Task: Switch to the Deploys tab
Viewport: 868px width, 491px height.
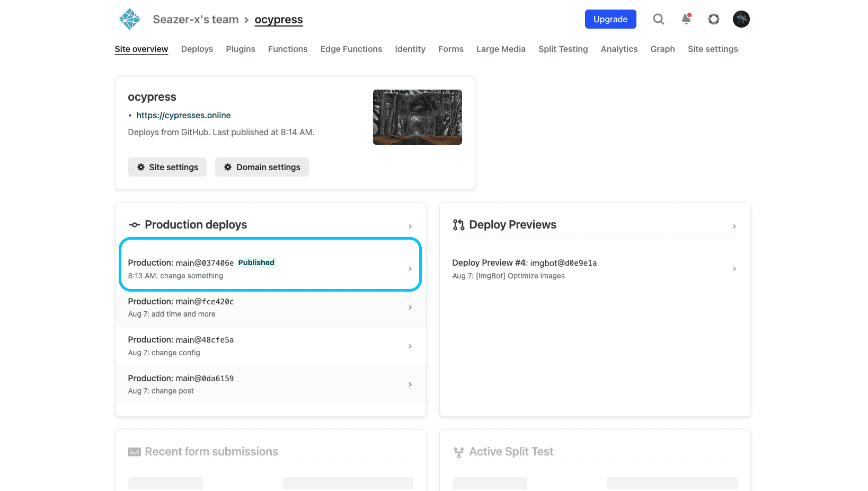Action: pos(197,49)
